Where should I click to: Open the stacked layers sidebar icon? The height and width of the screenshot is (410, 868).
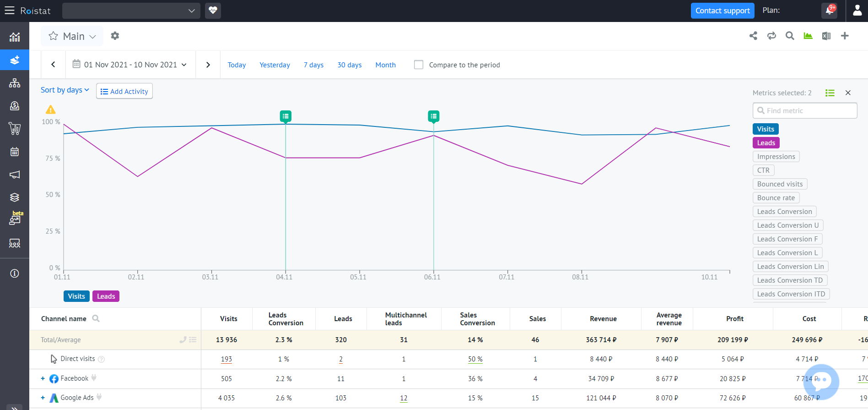pyautogui.click(x=15, y=197)
